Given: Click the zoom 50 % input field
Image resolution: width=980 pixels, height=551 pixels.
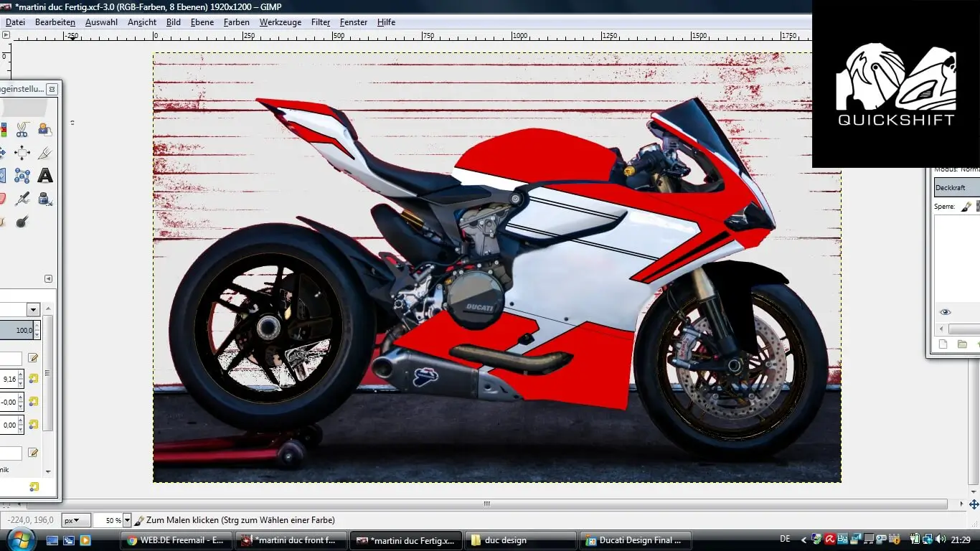Looking at the screenshot, I should pyautogui.click(x=108, y=520).
